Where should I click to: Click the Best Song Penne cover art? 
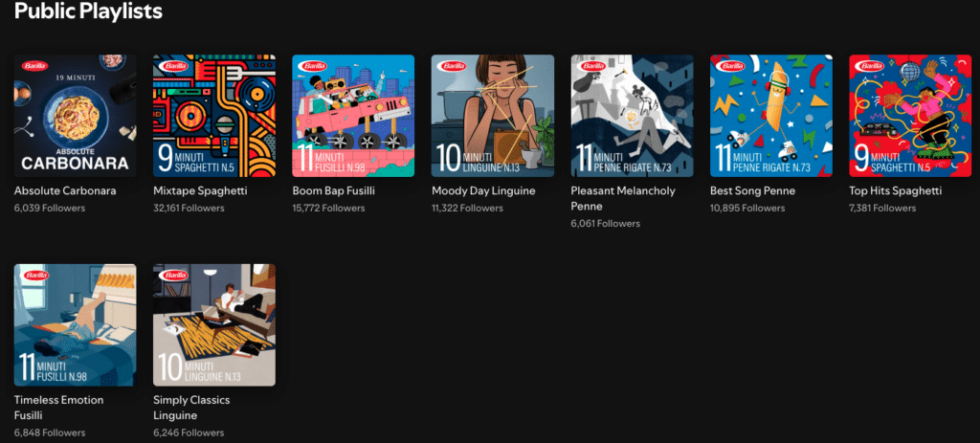click(x=771, y=116)
